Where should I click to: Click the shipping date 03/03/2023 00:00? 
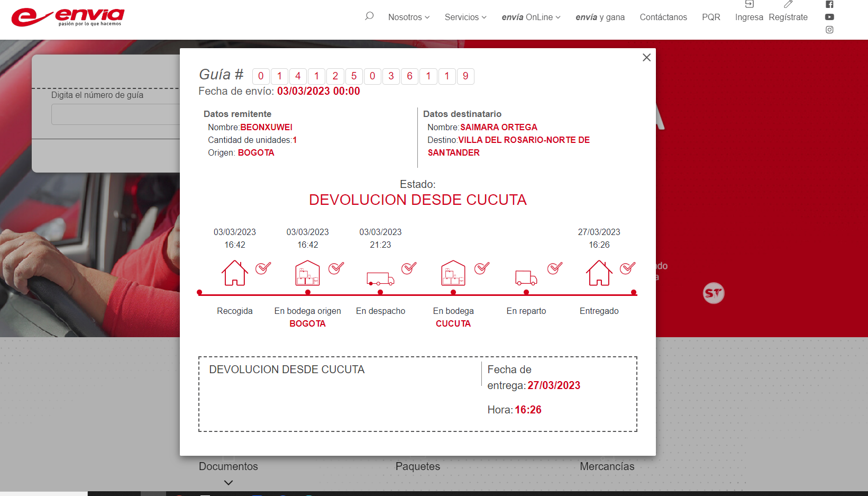[x=318, y=91]
